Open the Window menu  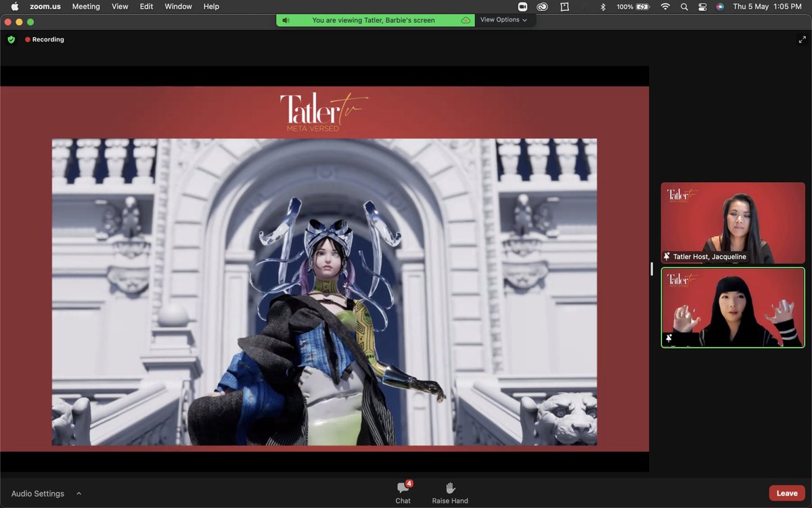click(179, 6)
